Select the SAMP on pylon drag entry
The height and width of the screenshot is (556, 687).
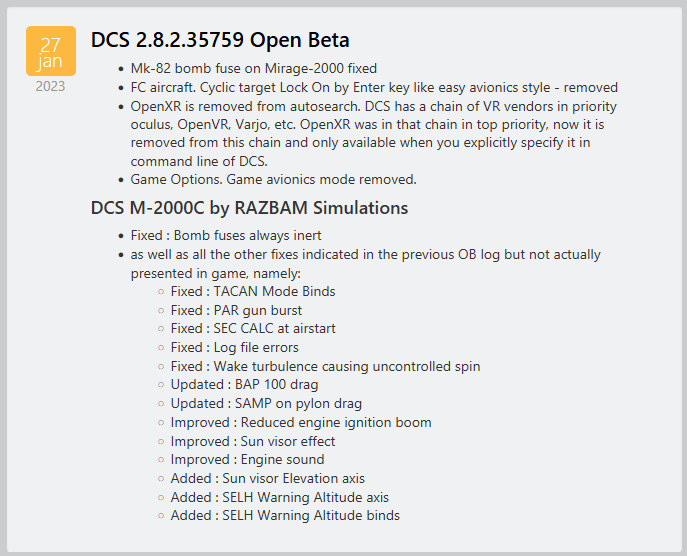(x=266, y=404)
